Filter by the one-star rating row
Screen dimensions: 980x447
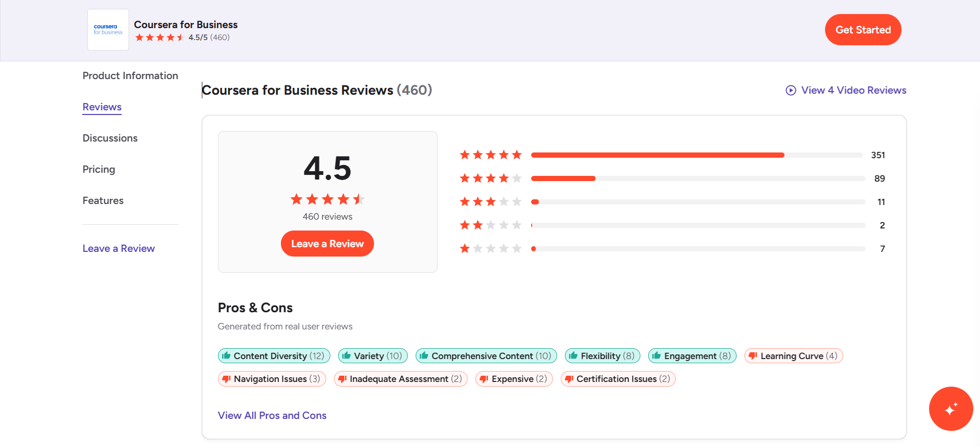672,249
